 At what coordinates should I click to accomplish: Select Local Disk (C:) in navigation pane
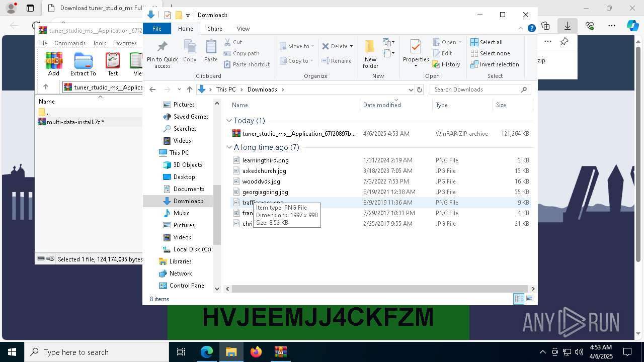coord(187,249)
